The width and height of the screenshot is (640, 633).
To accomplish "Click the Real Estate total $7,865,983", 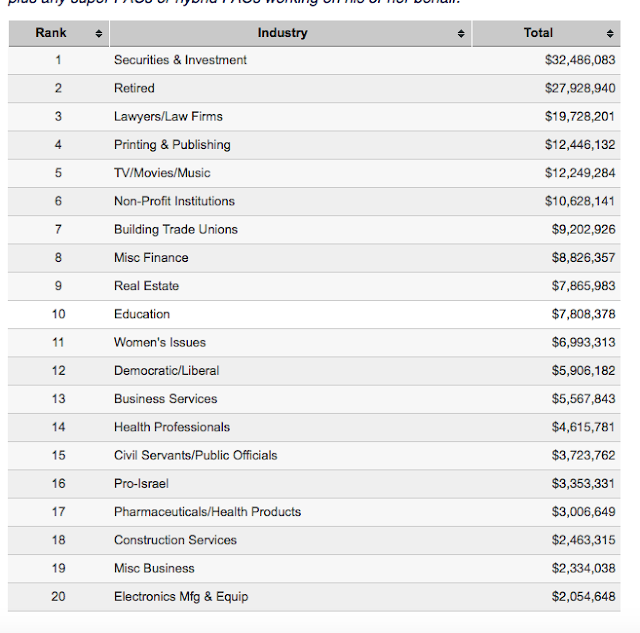I will click(x=583, y=286).
